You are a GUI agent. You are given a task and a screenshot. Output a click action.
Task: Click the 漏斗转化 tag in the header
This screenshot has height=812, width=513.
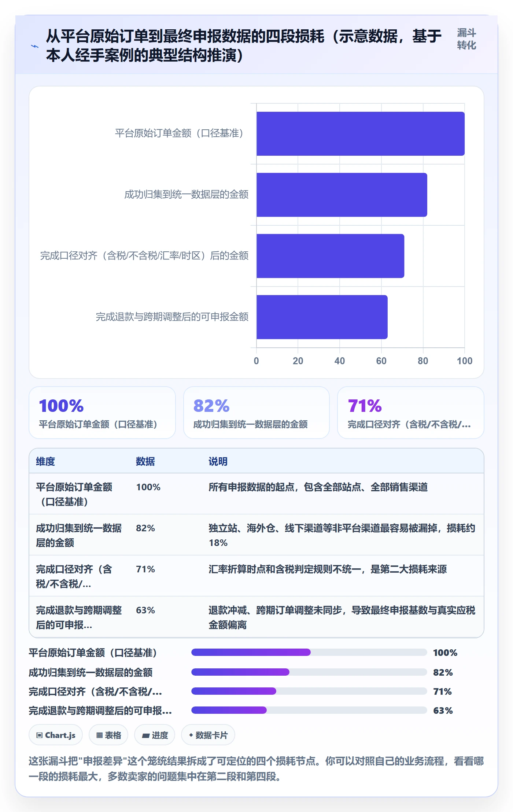coord(466,39)
